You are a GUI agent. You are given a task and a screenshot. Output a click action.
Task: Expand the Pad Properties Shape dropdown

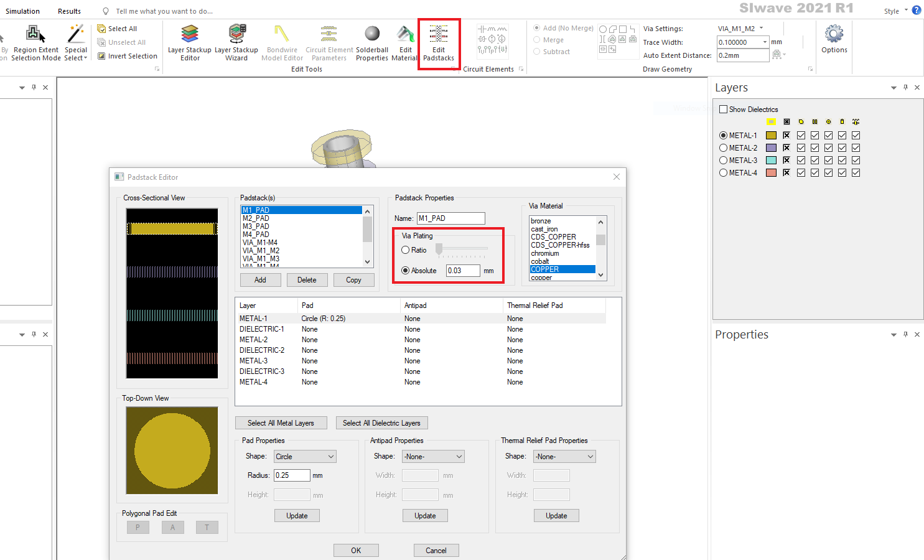(305, 457)
